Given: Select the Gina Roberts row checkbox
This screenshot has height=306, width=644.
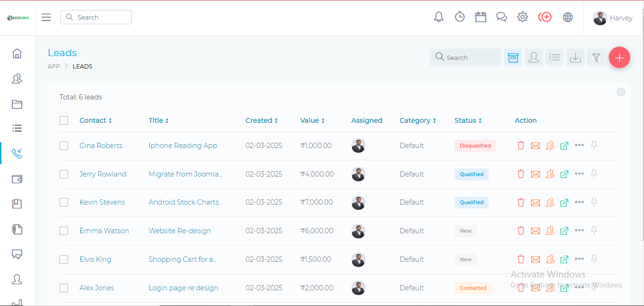Looking at the screenshot, I should point(64,146).
